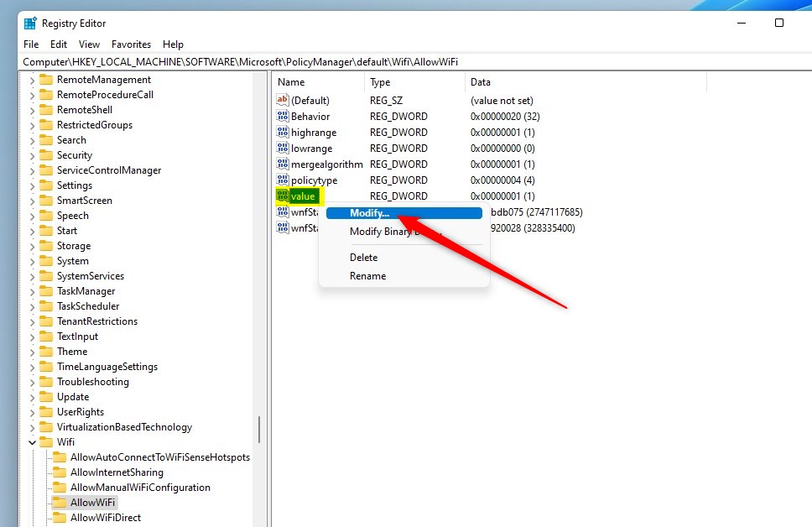Click the TextInput folder icon
This screenshot has width=812, height=527.
(x=47, y=337)
